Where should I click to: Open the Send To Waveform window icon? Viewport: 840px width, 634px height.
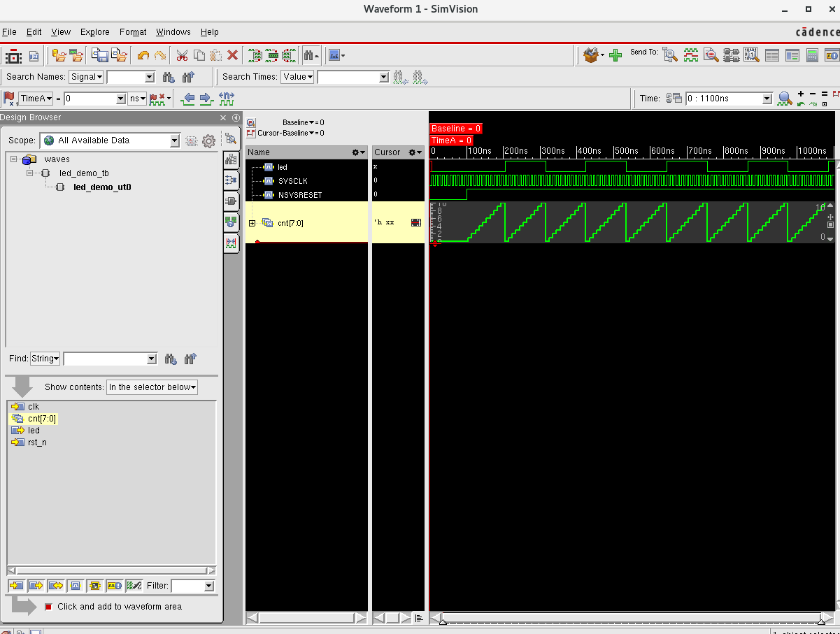691,55
